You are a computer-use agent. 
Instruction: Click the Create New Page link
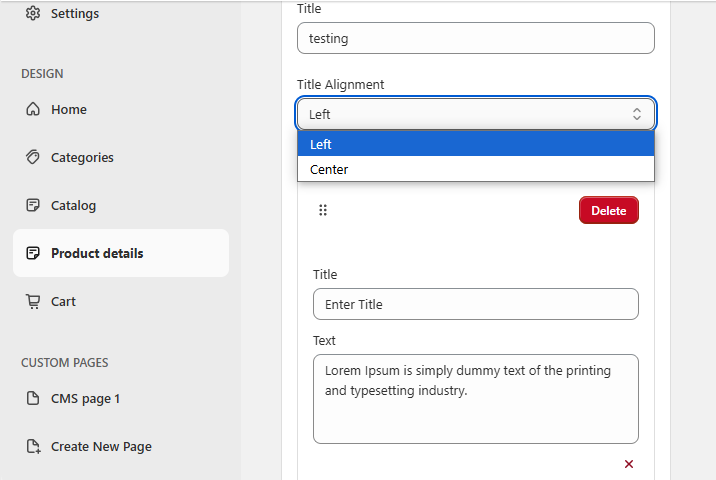pos(101,446)
